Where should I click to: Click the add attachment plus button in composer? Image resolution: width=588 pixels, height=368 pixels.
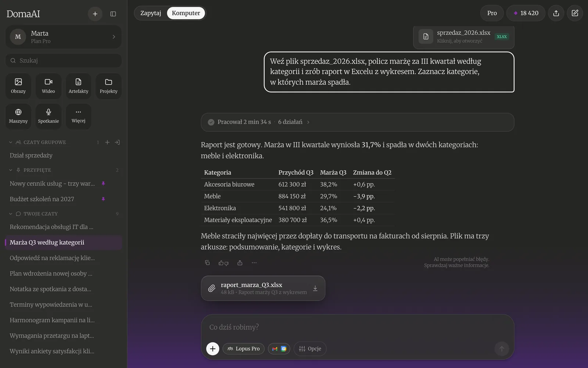(x=213, y=349)
